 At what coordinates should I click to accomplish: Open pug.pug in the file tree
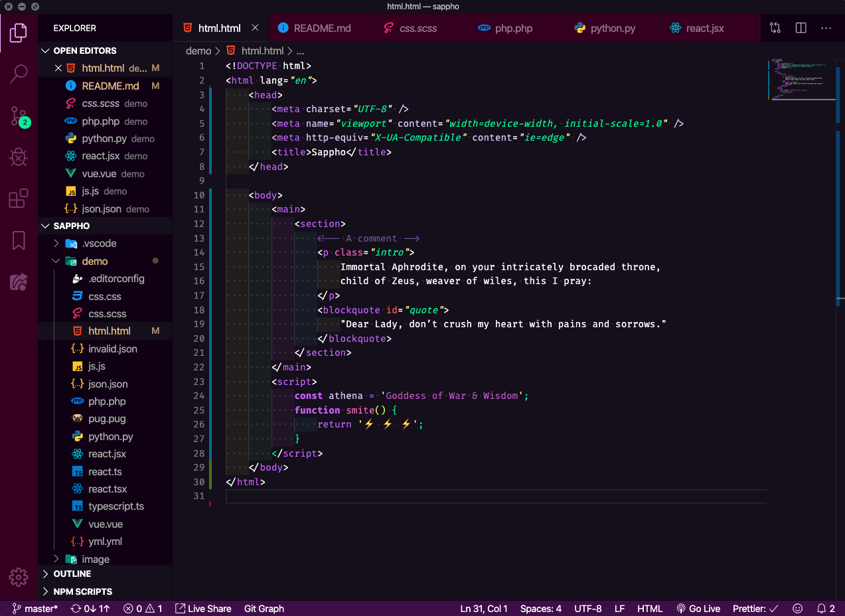[105, 419]
